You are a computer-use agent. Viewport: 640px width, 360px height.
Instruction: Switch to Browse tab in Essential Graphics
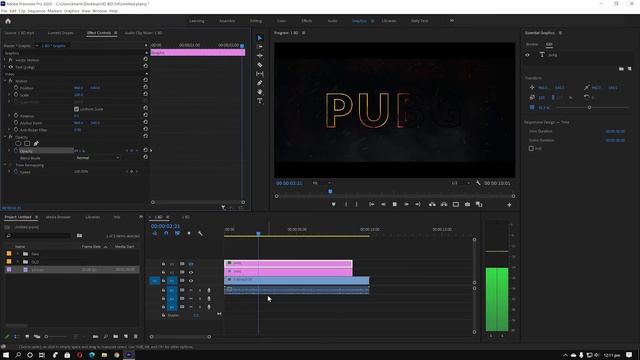[532, 44]
